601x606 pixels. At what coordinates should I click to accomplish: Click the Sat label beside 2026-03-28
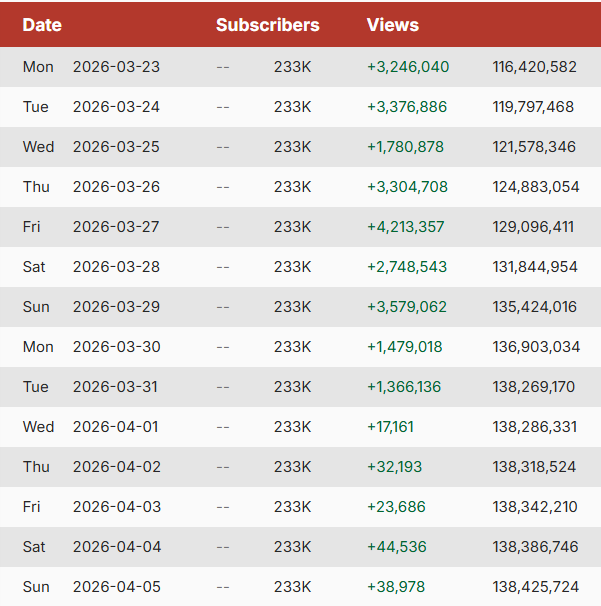[34, 267]
